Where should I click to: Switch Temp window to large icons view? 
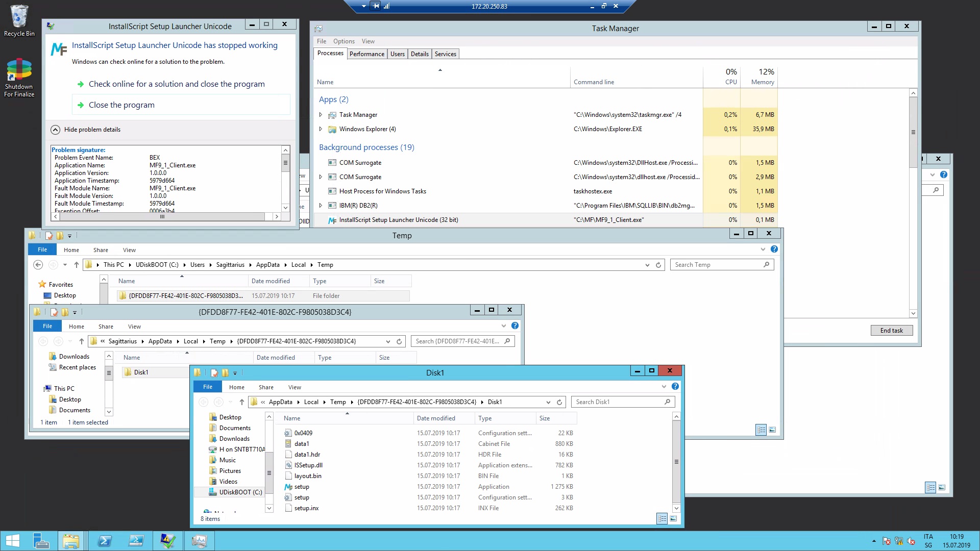[772, 430]
